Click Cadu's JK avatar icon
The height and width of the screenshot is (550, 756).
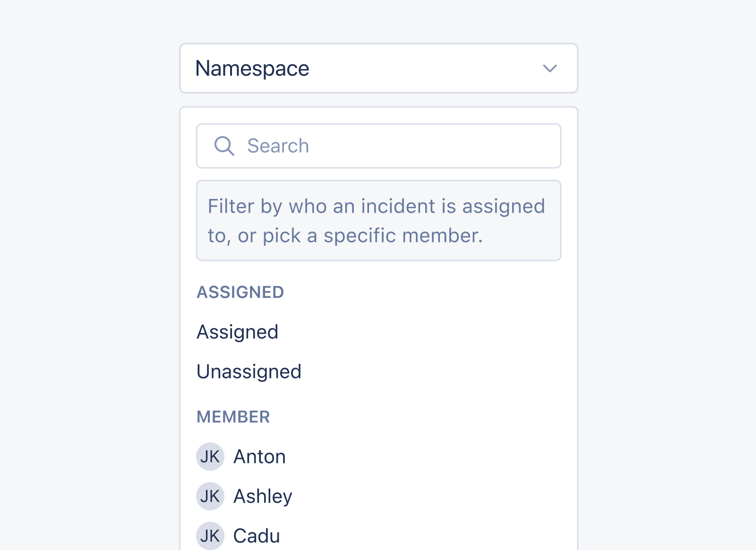tap(210, 536)
